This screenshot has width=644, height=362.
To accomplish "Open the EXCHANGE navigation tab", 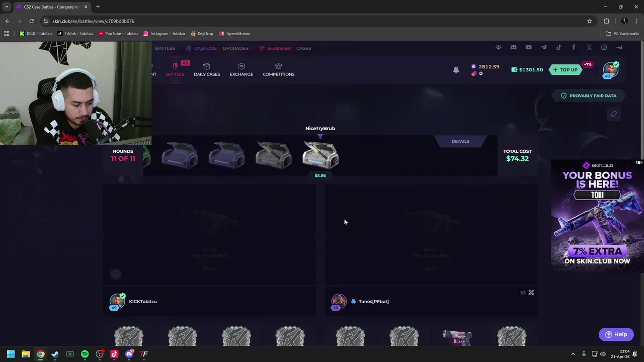I will [x=242, y=69].
